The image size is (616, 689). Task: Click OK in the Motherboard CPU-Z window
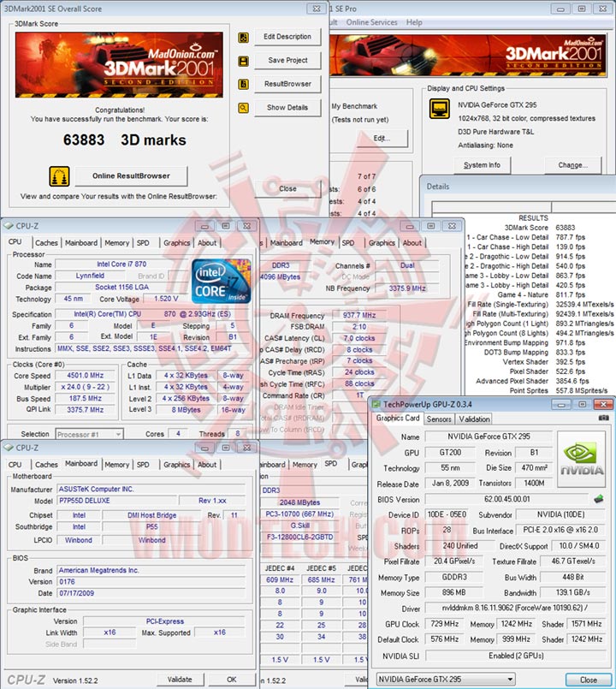click(x=232, y=680)
